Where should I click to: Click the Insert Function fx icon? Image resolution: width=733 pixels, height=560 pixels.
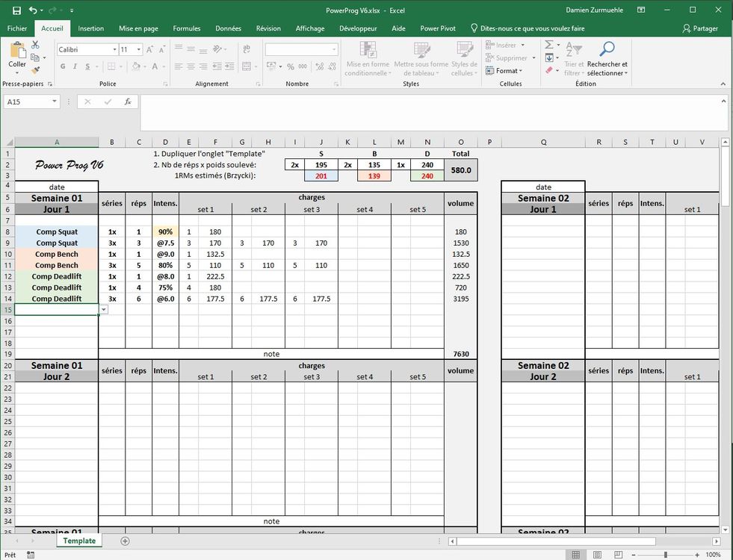coord(128,102)
